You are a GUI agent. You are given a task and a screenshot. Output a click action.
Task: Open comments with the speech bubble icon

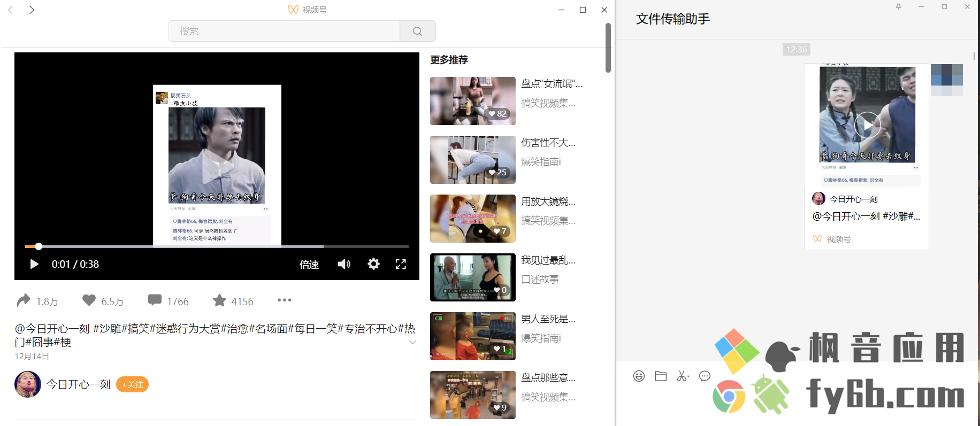point(155,300)
